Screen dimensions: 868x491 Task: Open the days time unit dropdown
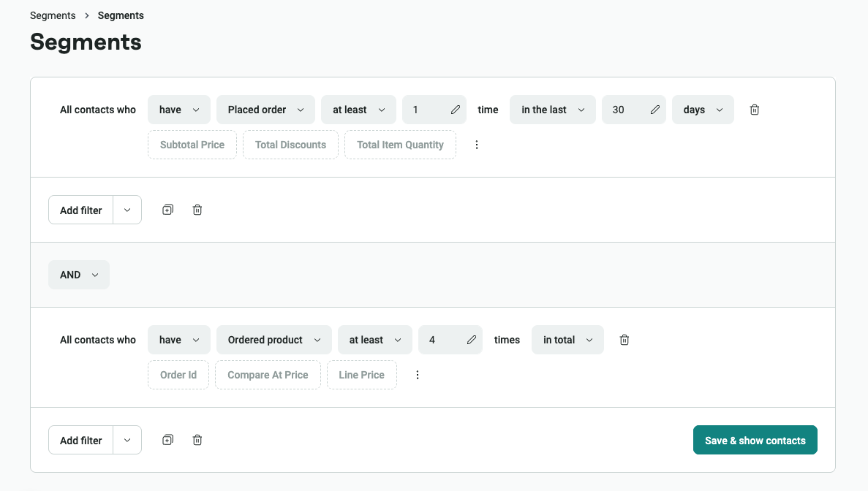pos(702,110)
